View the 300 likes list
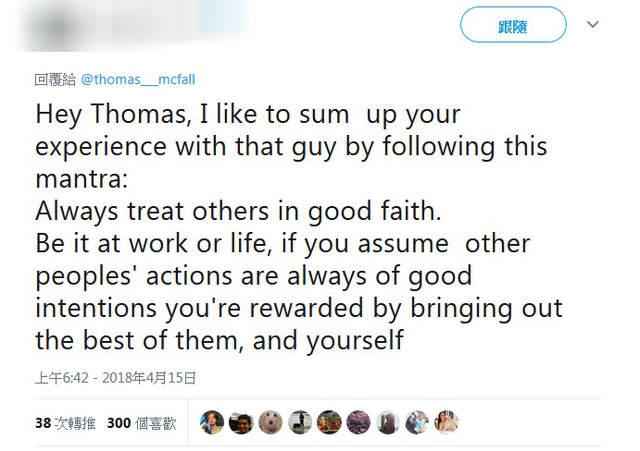The width and height of the screenshot is (640, 451). pyautogui.click(x=141, y=423)
